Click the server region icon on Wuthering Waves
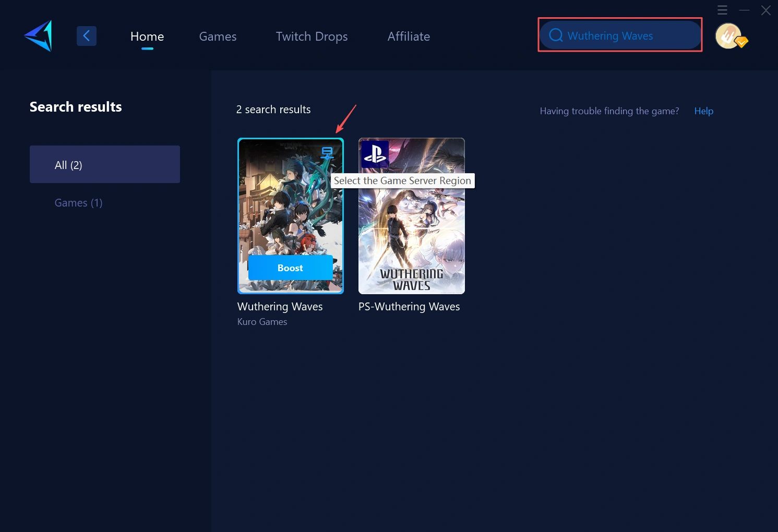 point(327,153)
